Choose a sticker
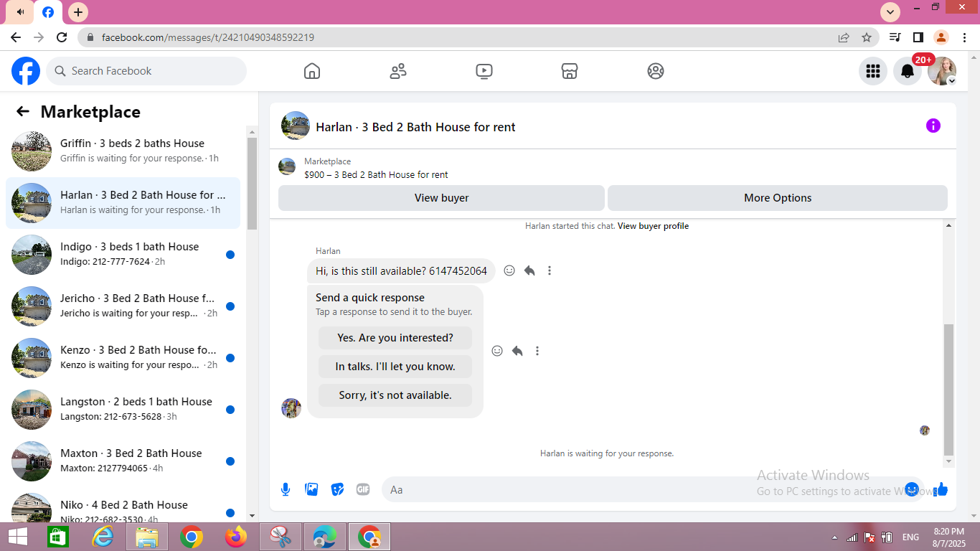The height and width of the screenshot is (551, 980). [337, 489]
